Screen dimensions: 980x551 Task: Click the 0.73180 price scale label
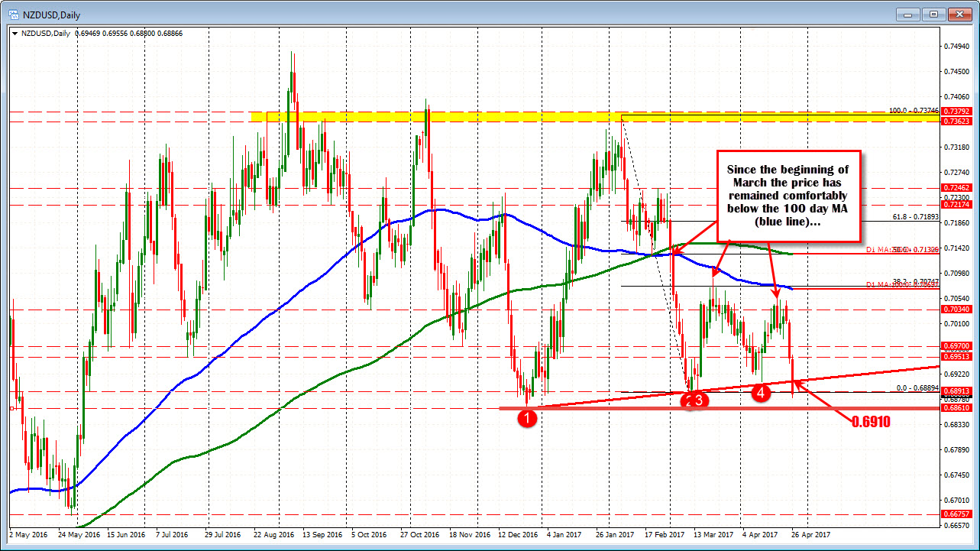click(957, 147)
